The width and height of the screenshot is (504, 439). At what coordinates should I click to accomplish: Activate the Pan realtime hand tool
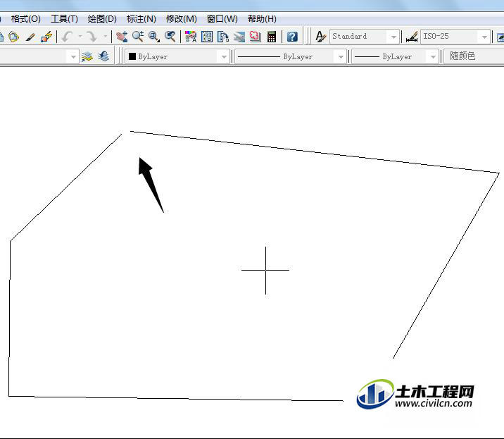point(122,37)
